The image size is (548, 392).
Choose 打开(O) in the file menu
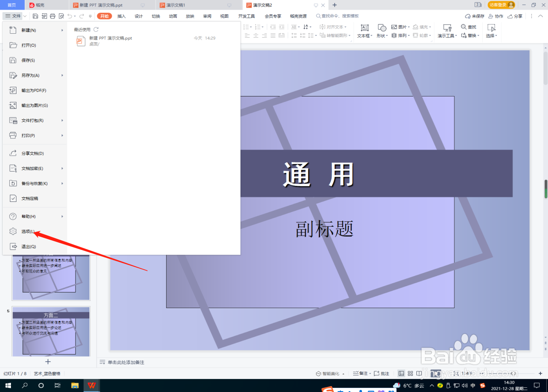35,45
